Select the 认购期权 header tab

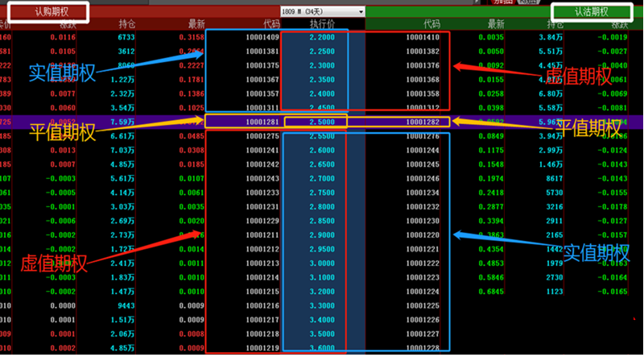[52, 12]
